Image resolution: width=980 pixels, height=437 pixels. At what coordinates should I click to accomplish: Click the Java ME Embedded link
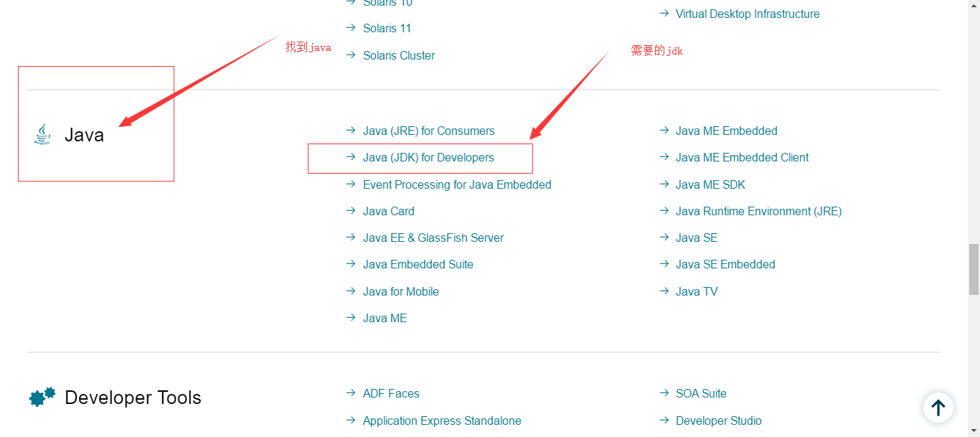727,131
